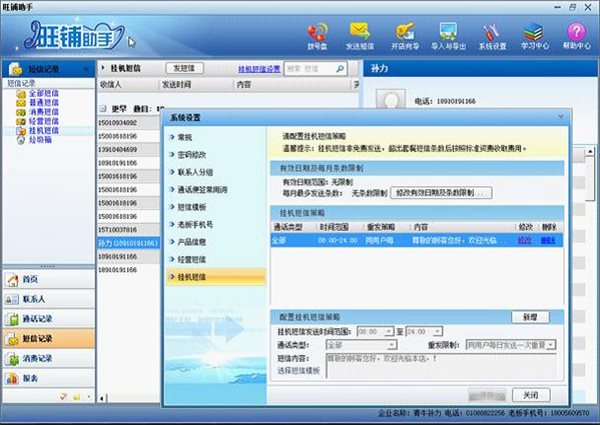Select 产品信息 in settings menu
This screenshot has width=600, height=425.
coord(192,242)
